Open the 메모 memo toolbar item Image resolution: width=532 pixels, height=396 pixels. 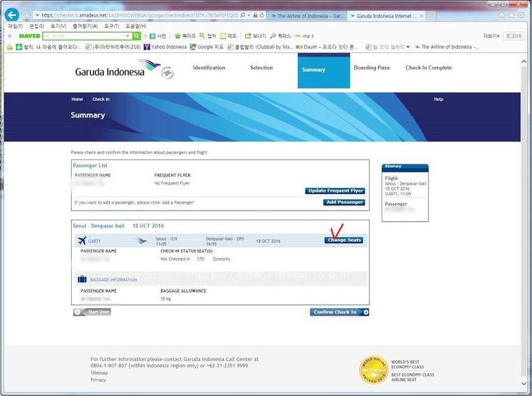coord(228,36)
